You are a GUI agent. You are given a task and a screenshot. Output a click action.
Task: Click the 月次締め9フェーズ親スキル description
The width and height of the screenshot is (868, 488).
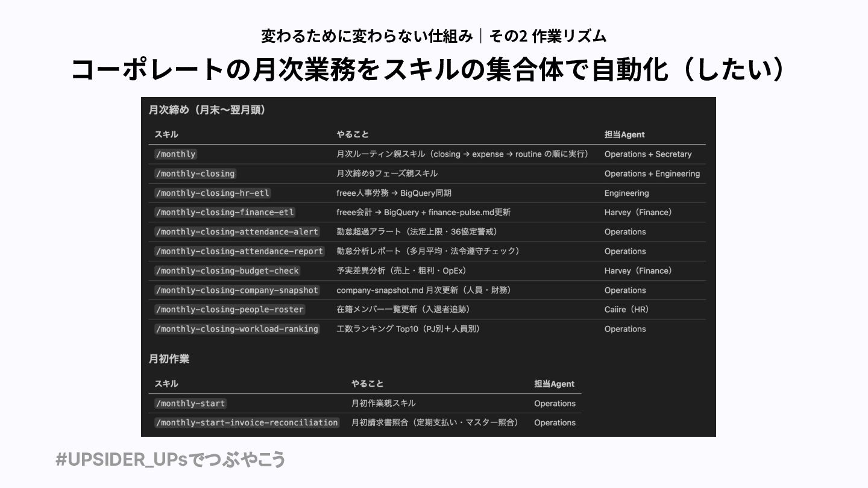point(387,174)
